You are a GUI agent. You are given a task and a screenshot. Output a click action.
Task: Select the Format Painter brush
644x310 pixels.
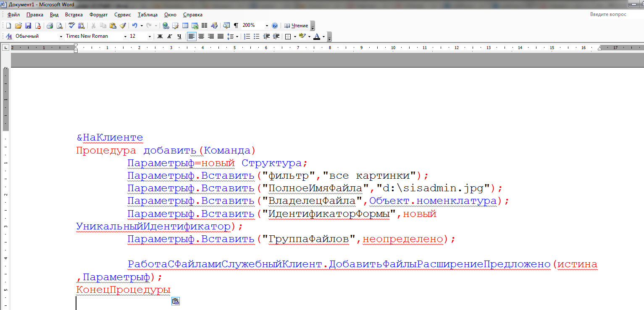click(123, 26)
